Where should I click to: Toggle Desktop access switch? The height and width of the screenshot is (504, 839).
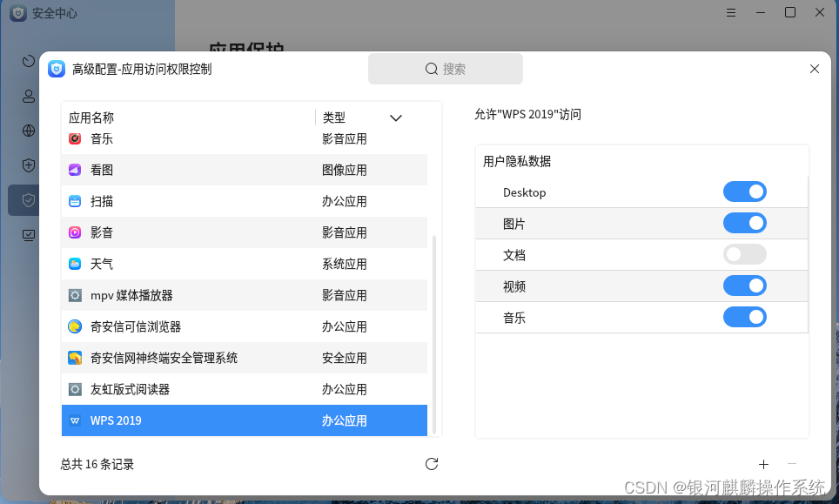point(745,192)
